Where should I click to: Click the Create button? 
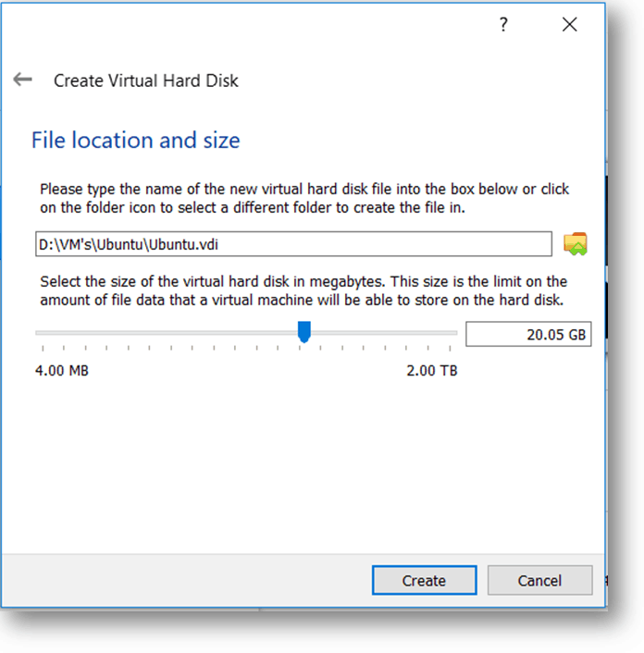point(424,580)
